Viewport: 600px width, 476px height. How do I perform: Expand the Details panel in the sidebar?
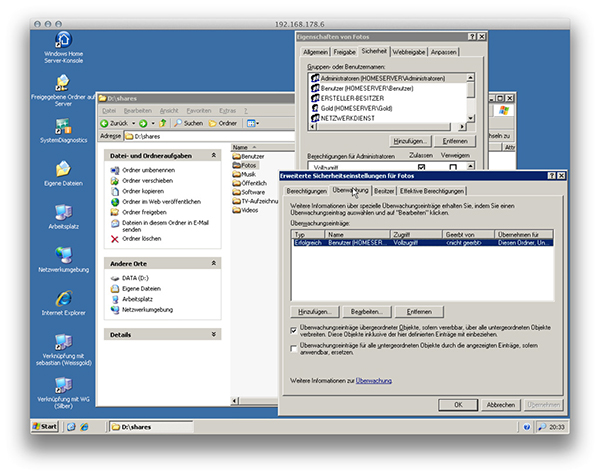pyautogui.click(x=216, y=334)
